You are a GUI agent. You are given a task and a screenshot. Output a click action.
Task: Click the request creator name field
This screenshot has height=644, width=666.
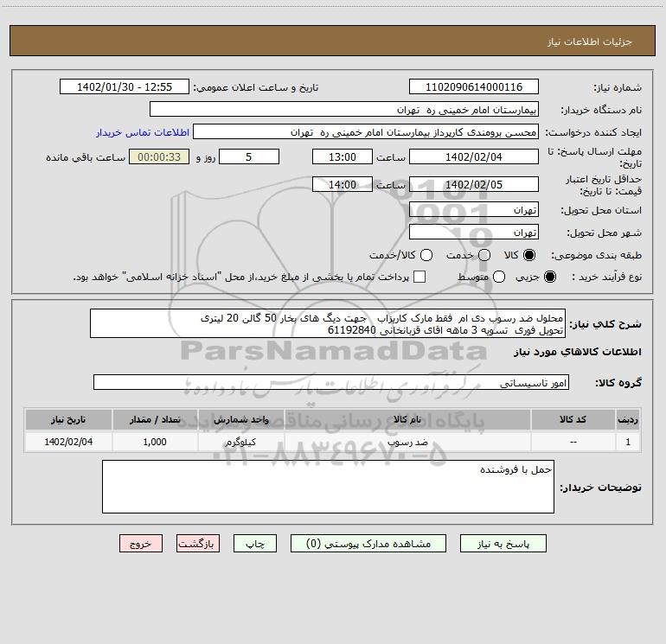click(366, 131)
